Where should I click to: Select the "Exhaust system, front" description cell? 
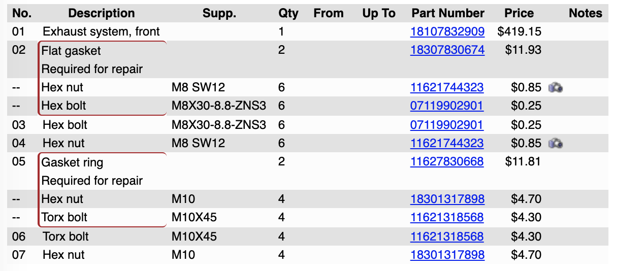point(101,32)
